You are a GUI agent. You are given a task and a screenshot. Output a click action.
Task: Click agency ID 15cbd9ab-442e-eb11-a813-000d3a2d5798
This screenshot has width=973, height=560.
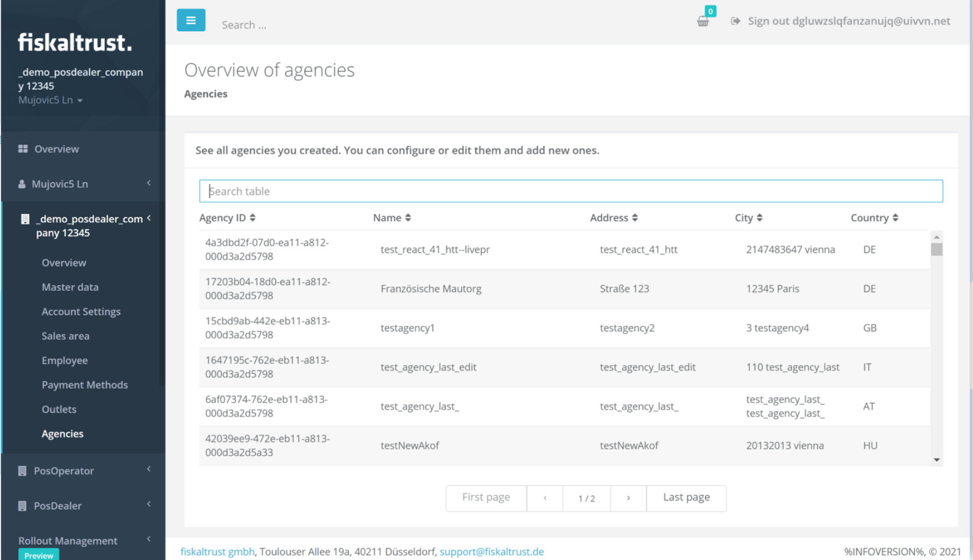[268, 328]
